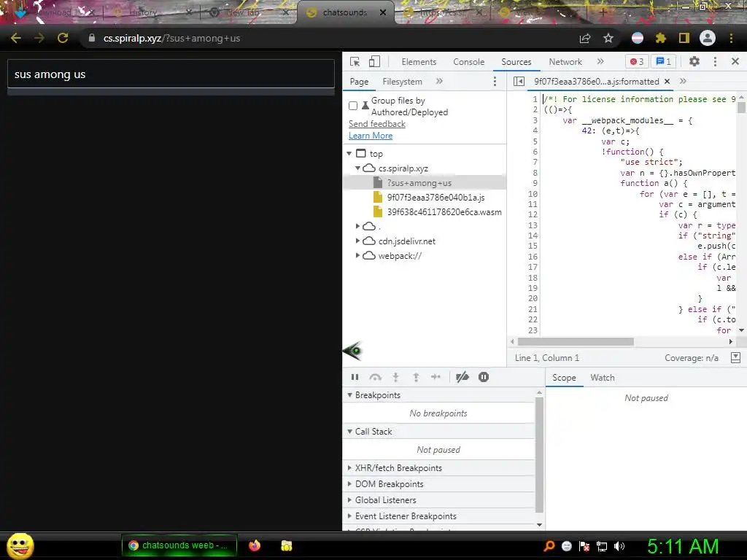Hide the navigator sidebar icon

(x=519, y=82)
